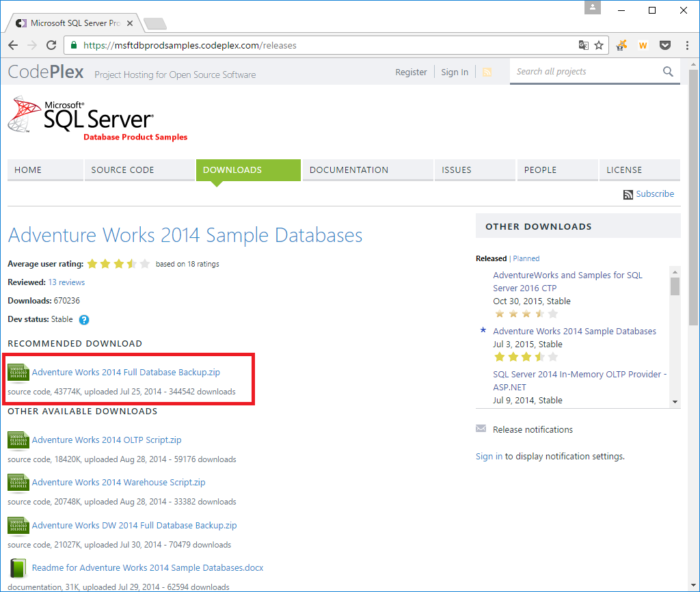Click the Warehouse Script.zip file icon
This screenshot has height=592, width=700.
18,483
